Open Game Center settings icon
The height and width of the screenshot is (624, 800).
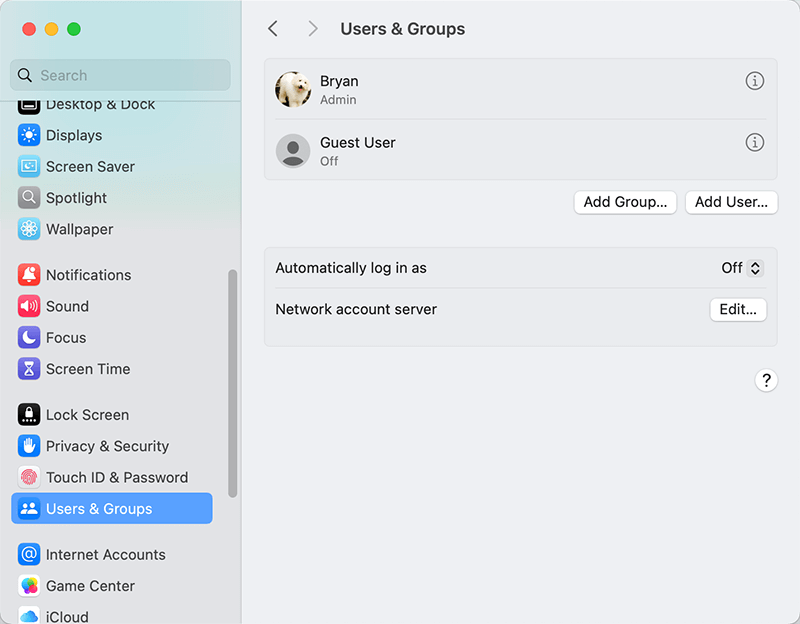[x=29, y=586]
